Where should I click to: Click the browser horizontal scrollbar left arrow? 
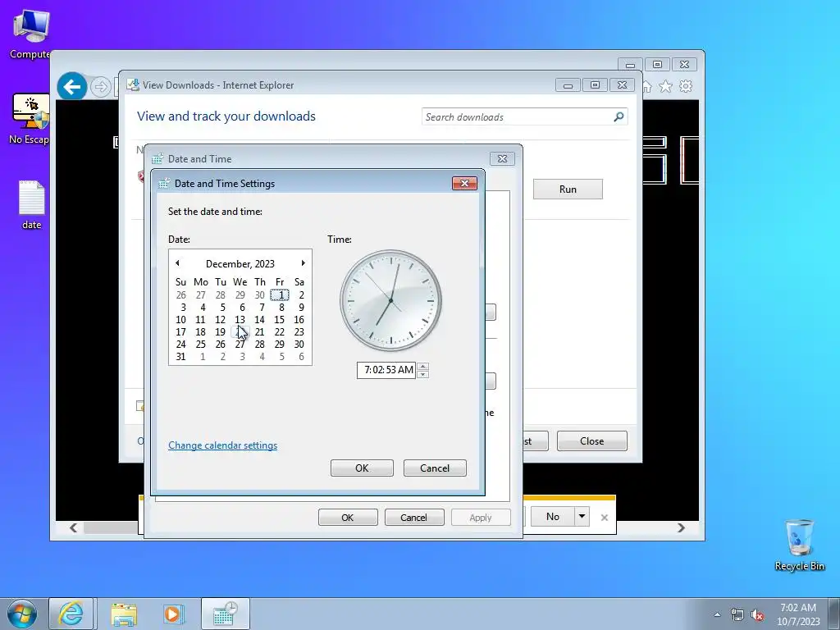[73, 527]
